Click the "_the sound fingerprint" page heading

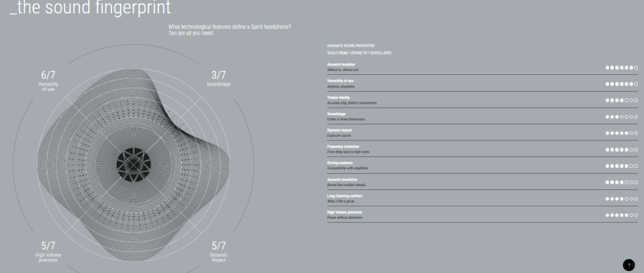(x=90, y=9)
